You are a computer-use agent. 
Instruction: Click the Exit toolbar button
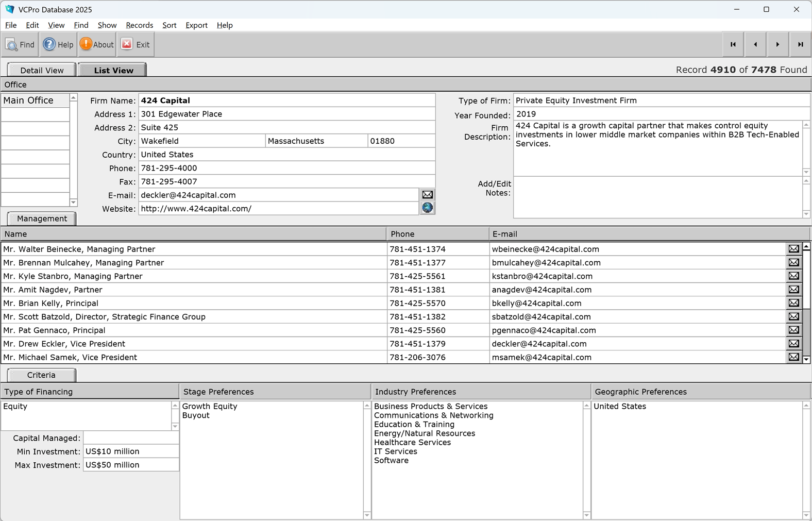click(x=136, y=44)
